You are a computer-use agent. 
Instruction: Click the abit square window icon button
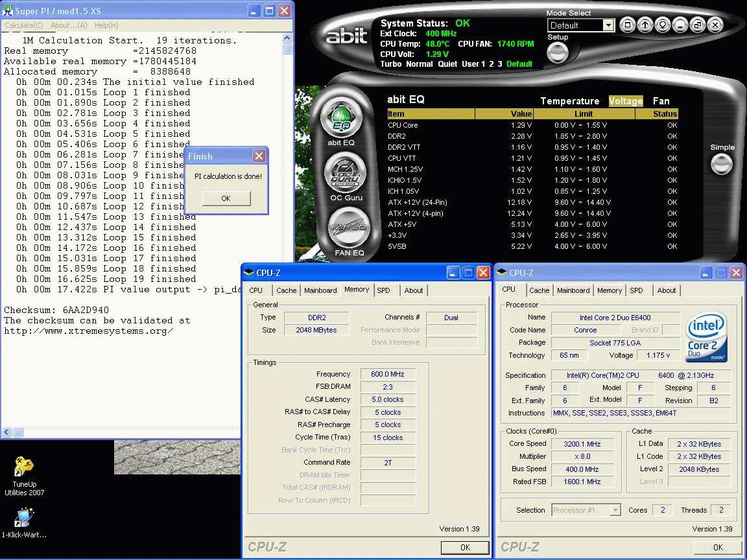[x=628, y=25]
